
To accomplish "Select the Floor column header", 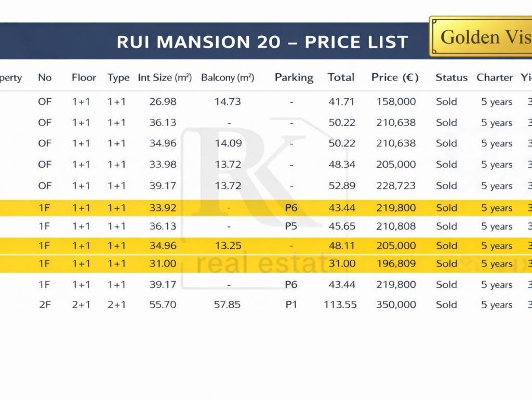I will [x=84, y=77].
